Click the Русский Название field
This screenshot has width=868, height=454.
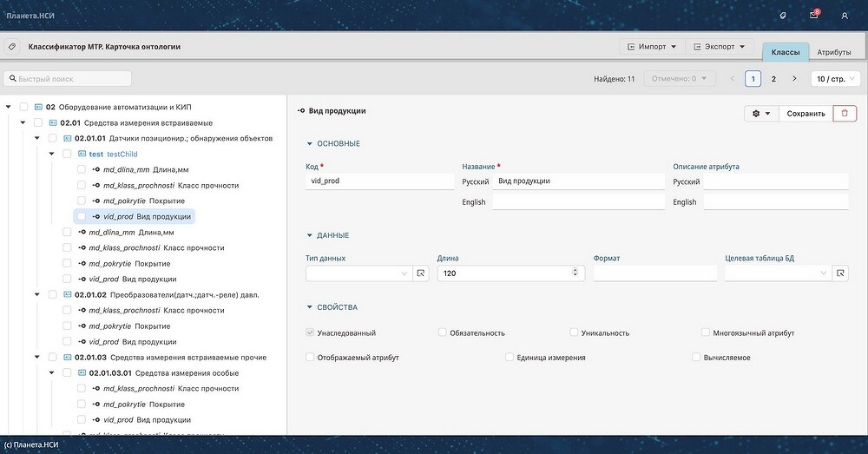[x=578, y=181]
